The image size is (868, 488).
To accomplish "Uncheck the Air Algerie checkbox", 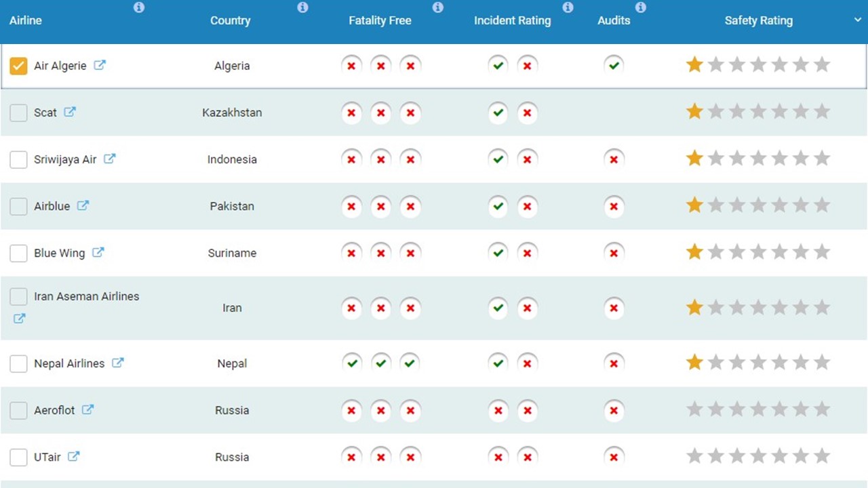I will click(18, 66).
